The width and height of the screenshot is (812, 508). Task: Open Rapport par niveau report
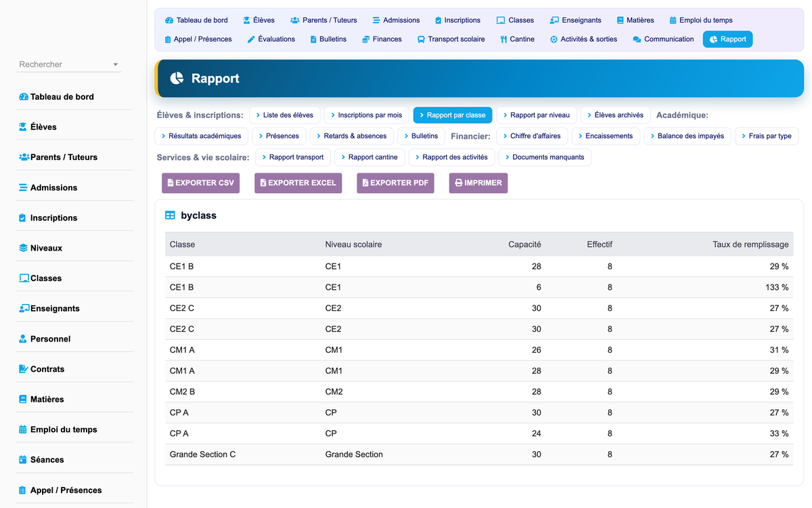tap(537, 115)
